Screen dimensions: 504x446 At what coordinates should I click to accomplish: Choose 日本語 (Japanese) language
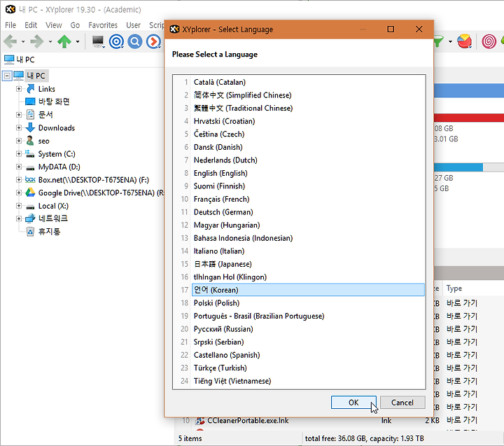[308, 264]
